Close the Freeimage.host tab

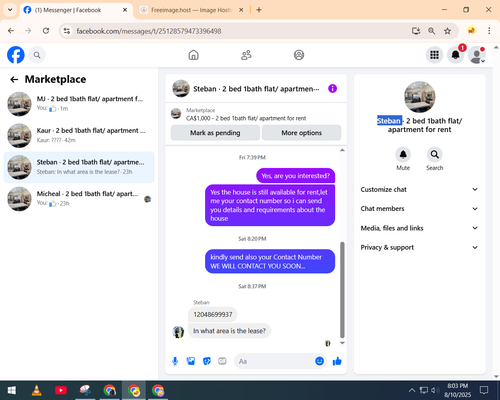point(241,10)
